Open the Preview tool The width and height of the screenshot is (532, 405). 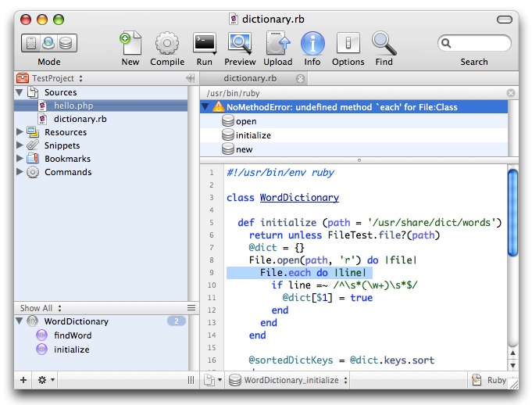(x=240, y=43)
